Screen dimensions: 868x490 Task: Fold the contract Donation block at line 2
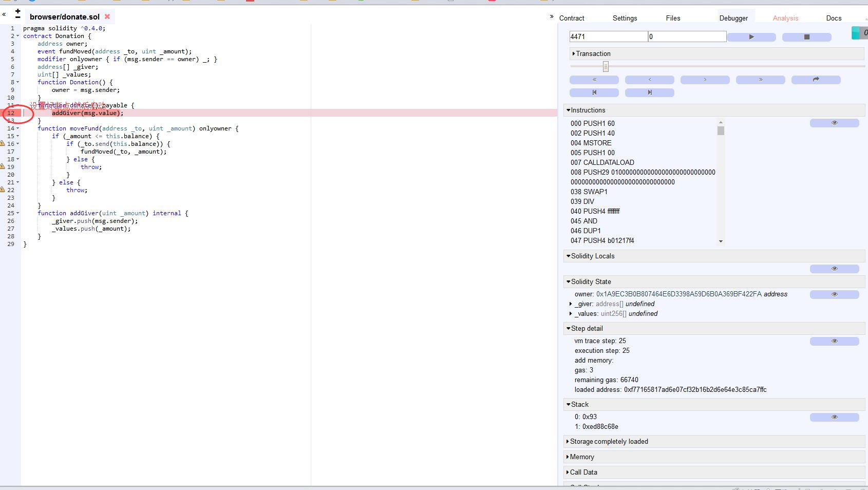point(18,36)
